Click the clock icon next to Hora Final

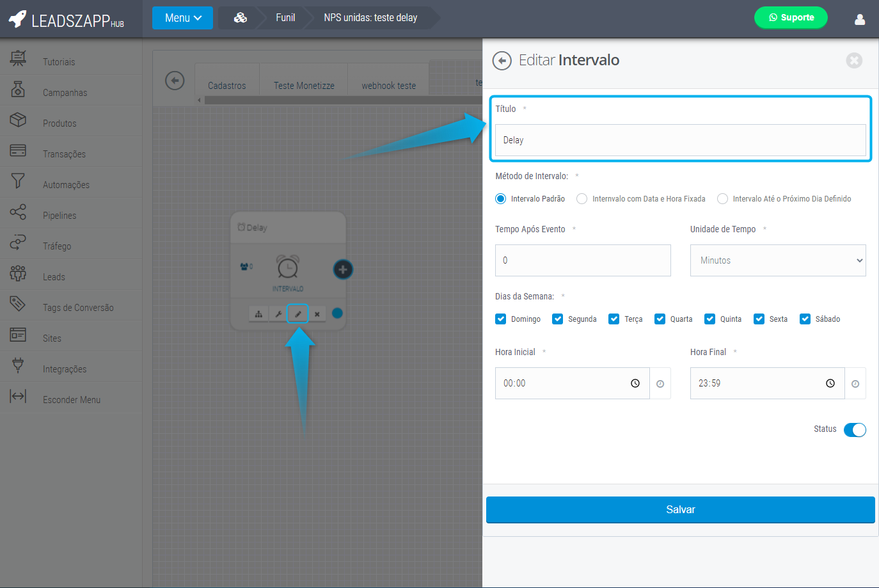tap(855, 384)
